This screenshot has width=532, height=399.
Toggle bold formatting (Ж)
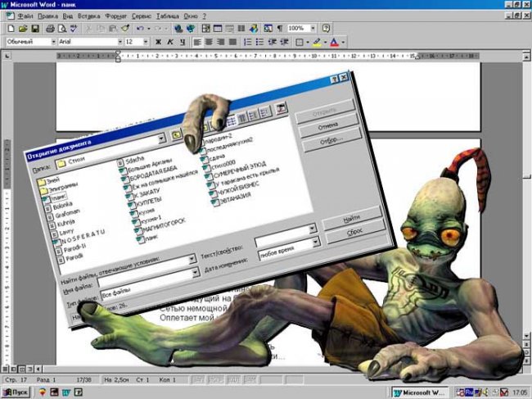pyautogui.click(x=158, y=42)
